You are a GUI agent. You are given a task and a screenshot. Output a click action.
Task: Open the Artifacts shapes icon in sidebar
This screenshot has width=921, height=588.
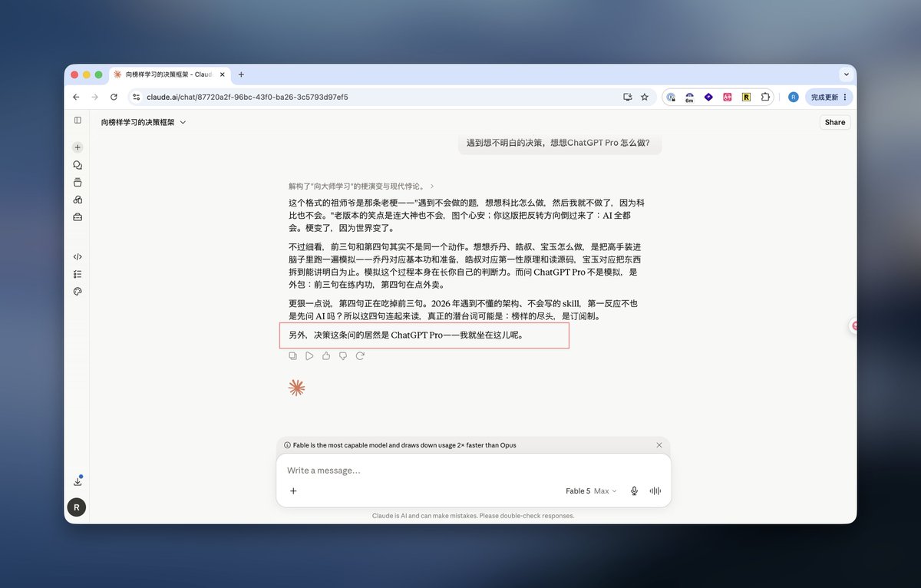point(78,200)
